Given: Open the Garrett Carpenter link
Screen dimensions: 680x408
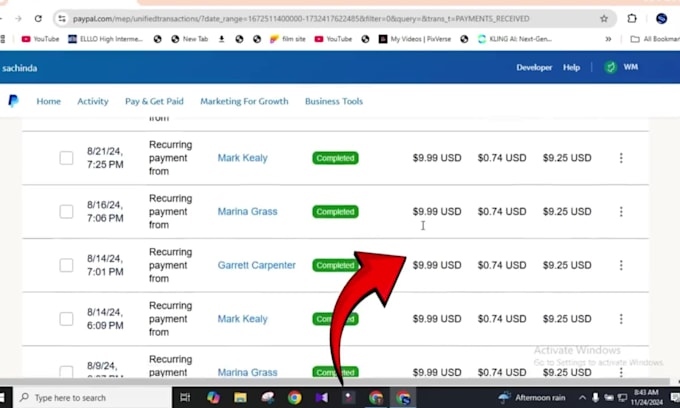Looking at the screenshot, I should coord(257,265).
